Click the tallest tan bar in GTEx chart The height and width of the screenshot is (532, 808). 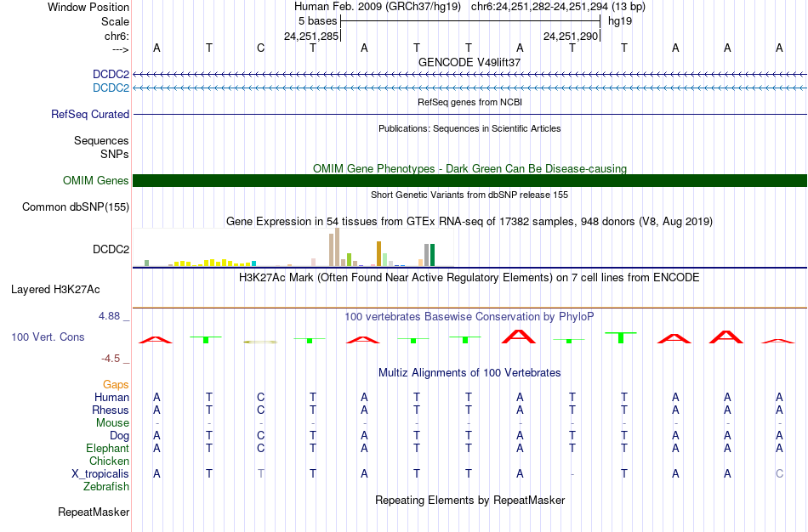tap(338, 247)
